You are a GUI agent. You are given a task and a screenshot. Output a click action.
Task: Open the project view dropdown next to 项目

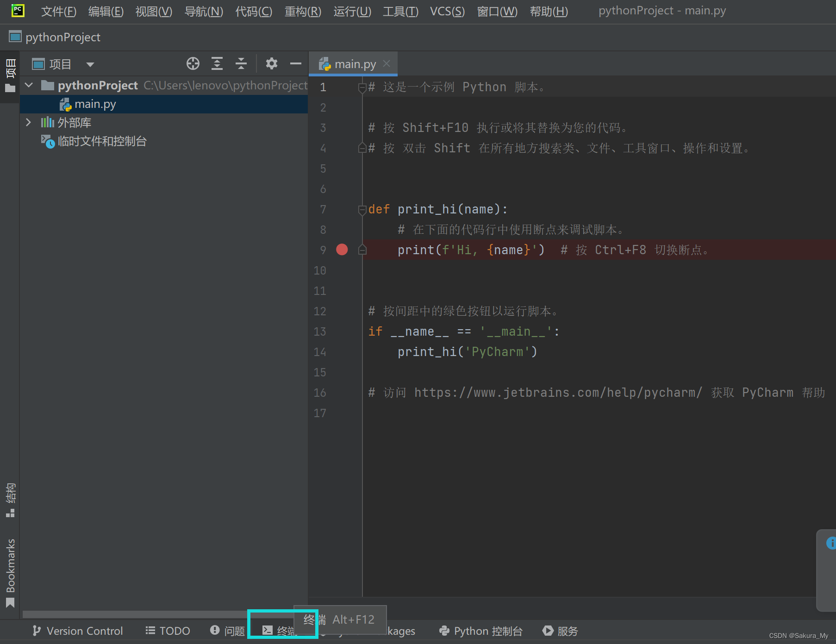[x=90, y=64]
